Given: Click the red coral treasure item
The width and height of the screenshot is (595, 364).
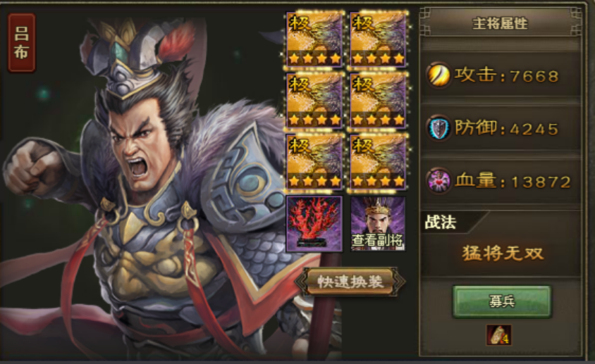Looking at the screenshot, I should click(314, 224).
